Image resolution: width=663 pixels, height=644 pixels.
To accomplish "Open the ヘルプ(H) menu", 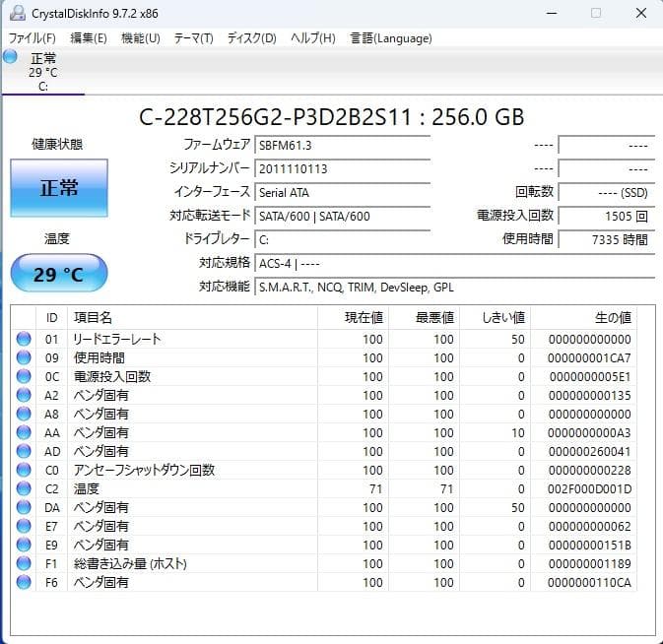I will point(313,38).
